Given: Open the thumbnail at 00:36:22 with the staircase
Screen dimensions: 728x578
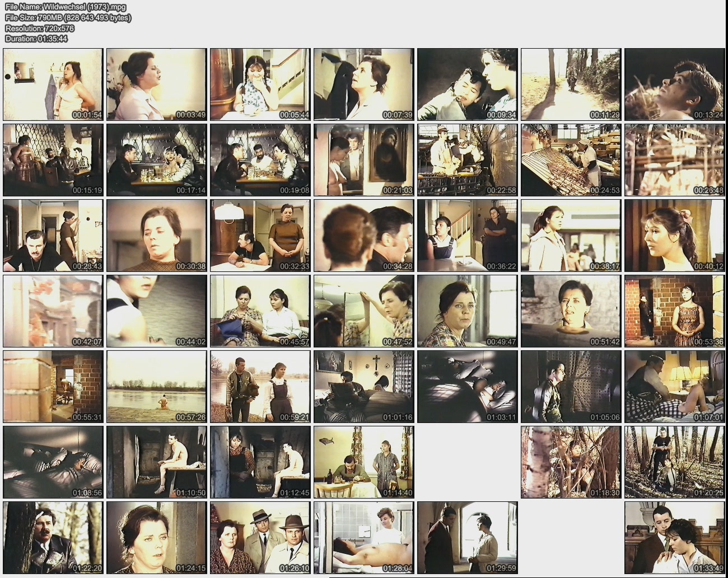Looking at the screenshot, I should (467, 236).
